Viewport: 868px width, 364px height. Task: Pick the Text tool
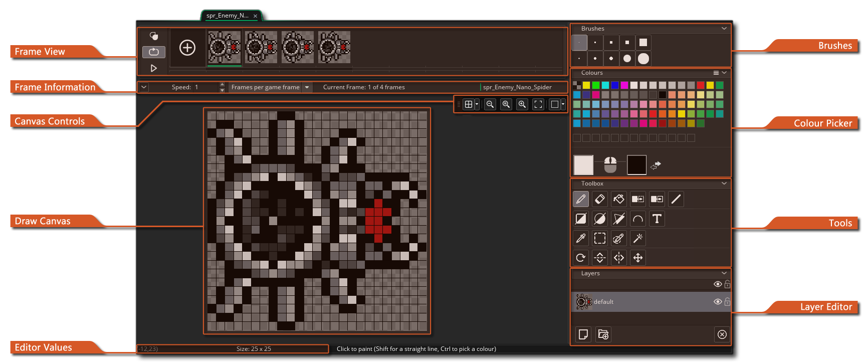(657, 219)
